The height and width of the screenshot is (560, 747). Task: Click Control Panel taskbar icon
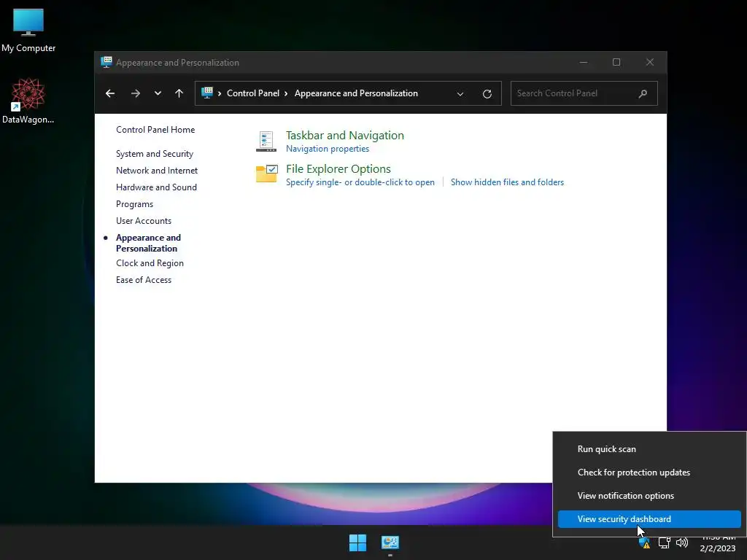(x=390, y=542)
